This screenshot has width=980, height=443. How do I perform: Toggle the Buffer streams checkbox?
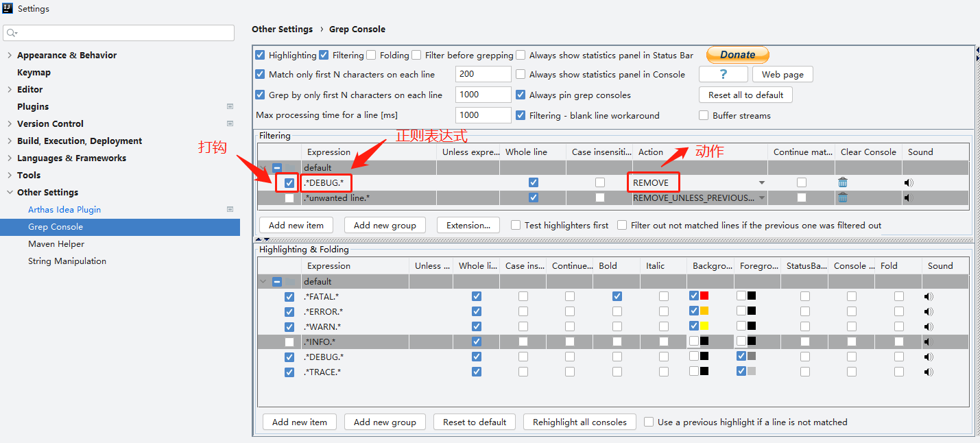[x=704, y=115]
